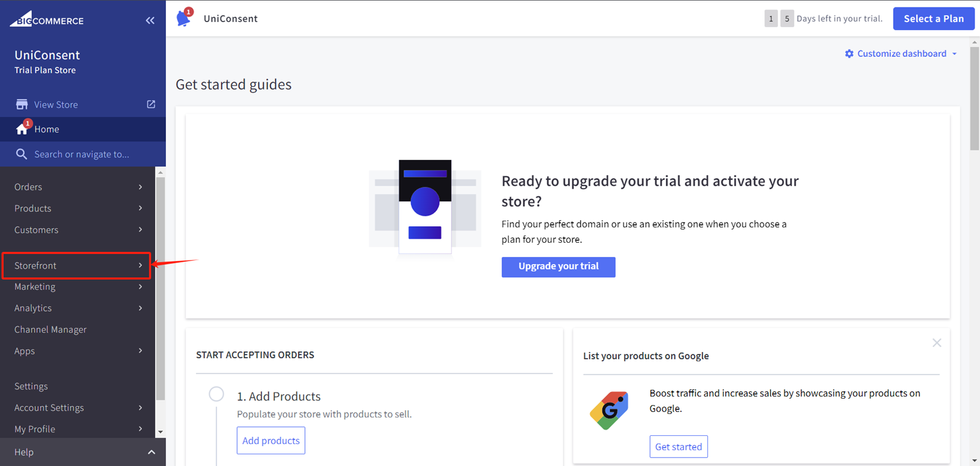This screenshot has height=466, width=980.
Task: Click the Customize dashboard gear icon
Action: point(849,54)
